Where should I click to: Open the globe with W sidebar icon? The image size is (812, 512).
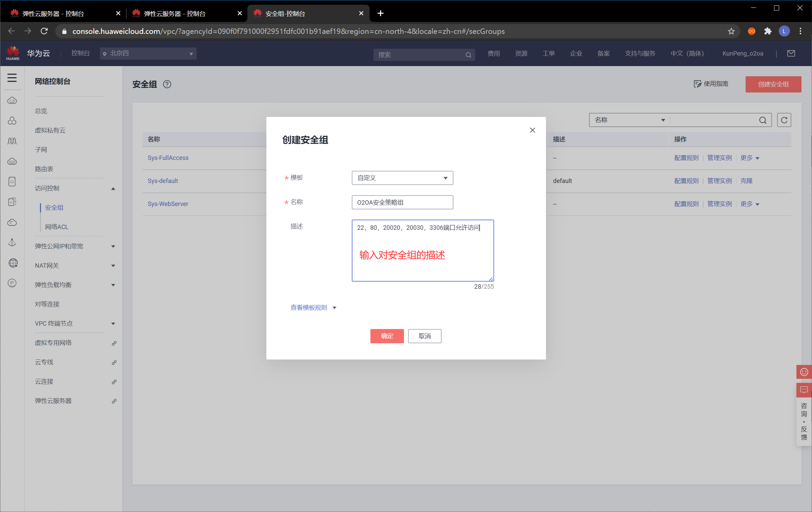click(13, 263)
